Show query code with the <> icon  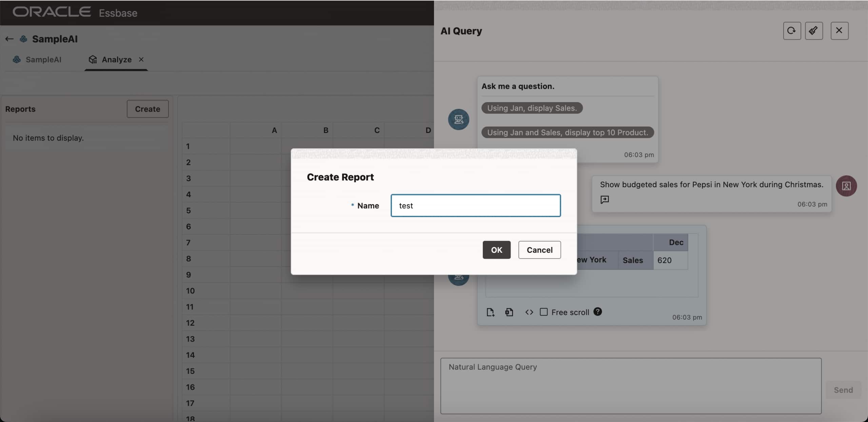(528, 312)
